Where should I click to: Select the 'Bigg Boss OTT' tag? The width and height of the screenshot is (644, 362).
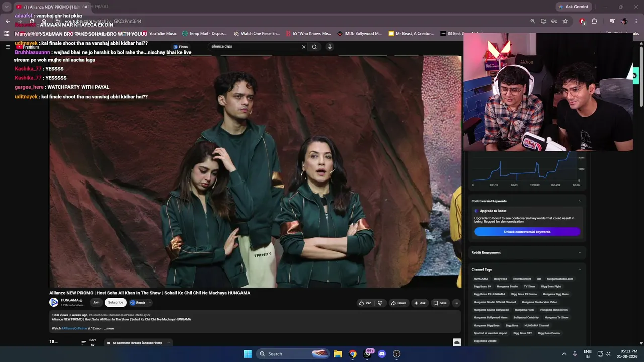click(523, 333)
